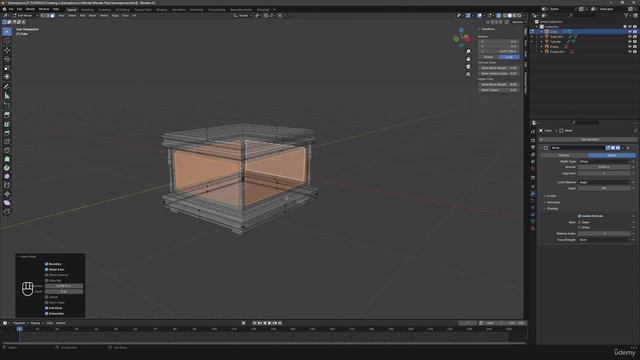
Task: Open the File menu
Action: [x=11, y=9]
